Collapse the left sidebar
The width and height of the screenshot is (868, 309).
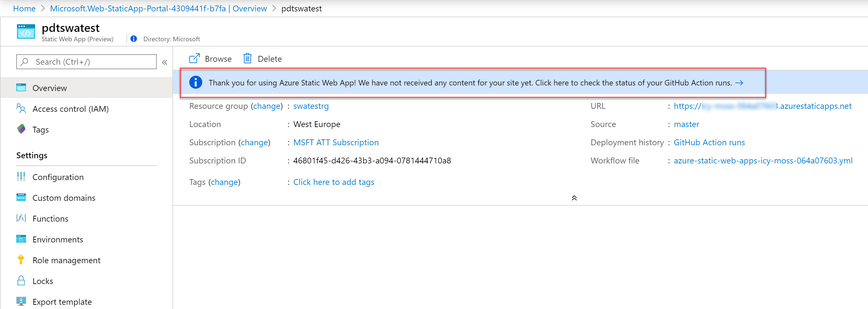point(165,62)
